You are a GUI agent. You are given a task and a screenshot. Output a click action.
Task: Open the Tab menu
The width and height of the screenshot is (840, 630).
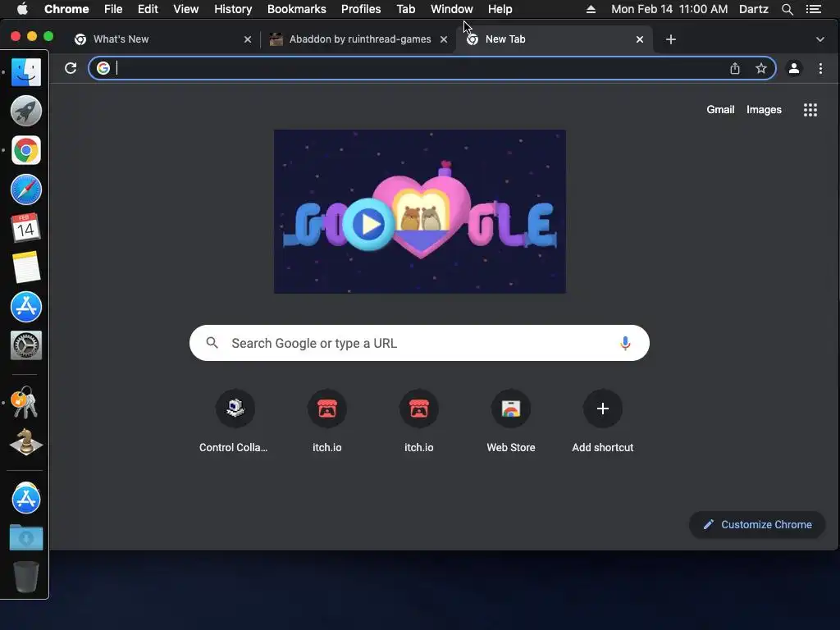point(406,9)
